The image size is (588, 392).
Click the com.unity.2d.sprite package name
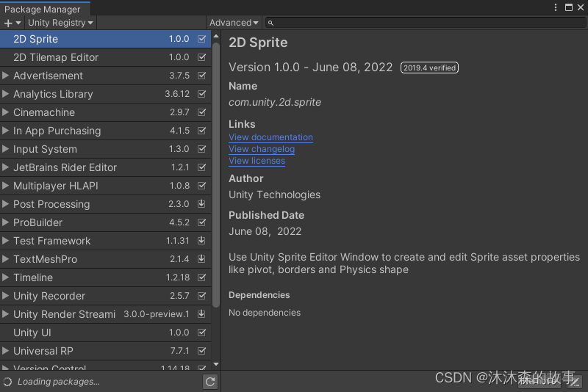pos(275,102)
